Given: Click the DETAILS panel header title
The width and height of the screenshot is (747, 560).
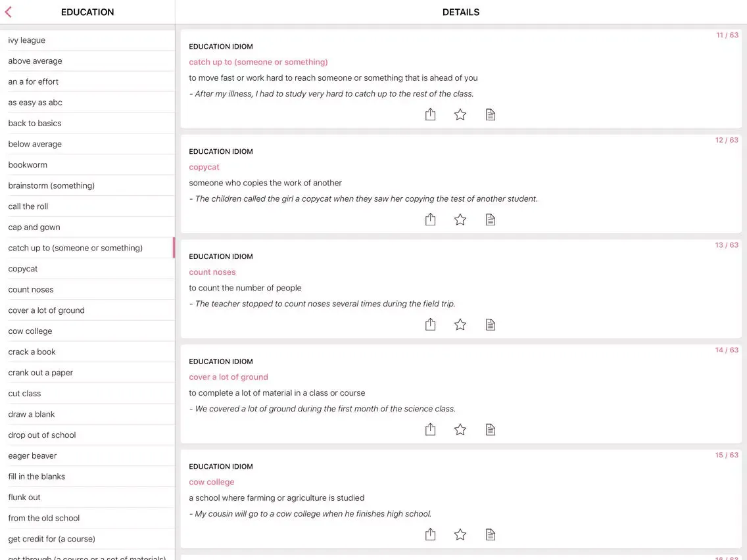Looking at the screenshot, I should click(x=461, y=12).
